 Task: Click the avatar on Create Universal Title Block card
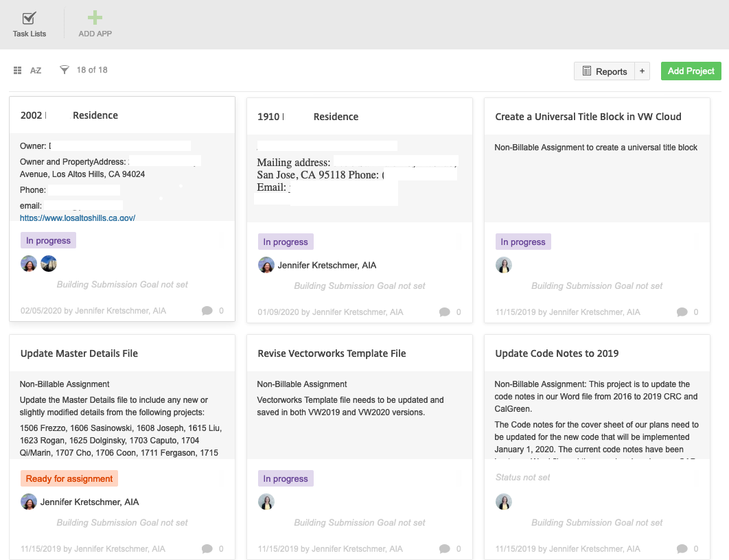(x=504, y=265)
